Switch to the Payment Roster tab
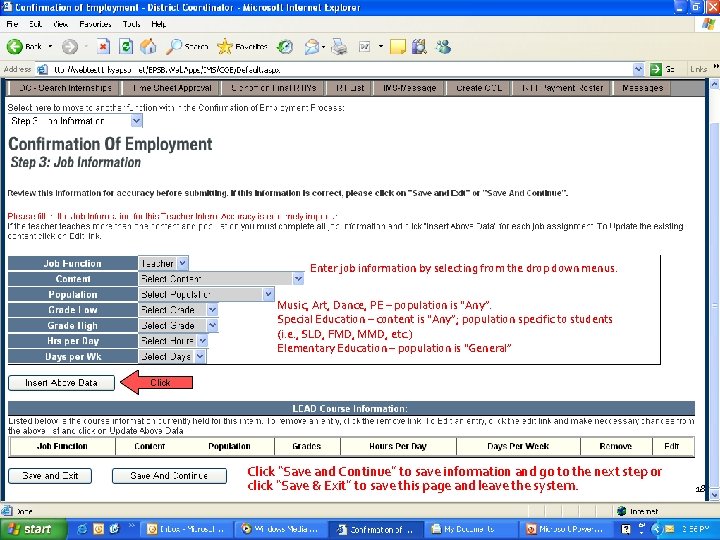This screenshot has height=540, width=720. tap(562, 88)
